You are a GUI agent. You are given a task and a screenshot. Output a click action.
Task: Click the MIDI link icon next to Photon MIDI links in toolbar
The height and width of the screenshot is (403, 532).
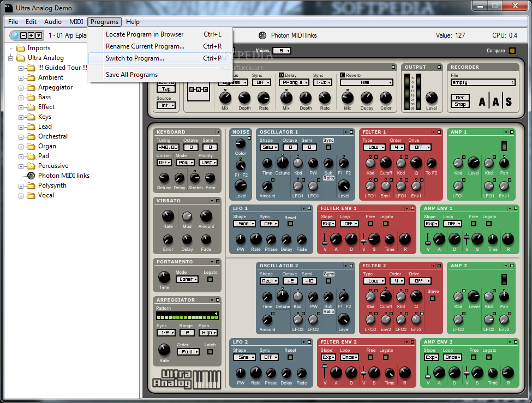coord(262,35)
